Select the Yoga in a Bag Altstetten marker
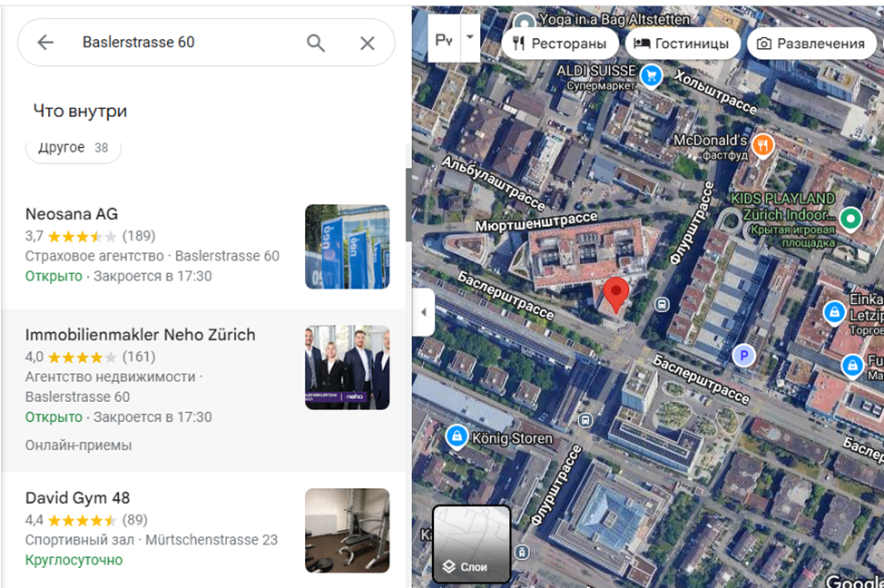884x588 pixels. tap(525, 24)
